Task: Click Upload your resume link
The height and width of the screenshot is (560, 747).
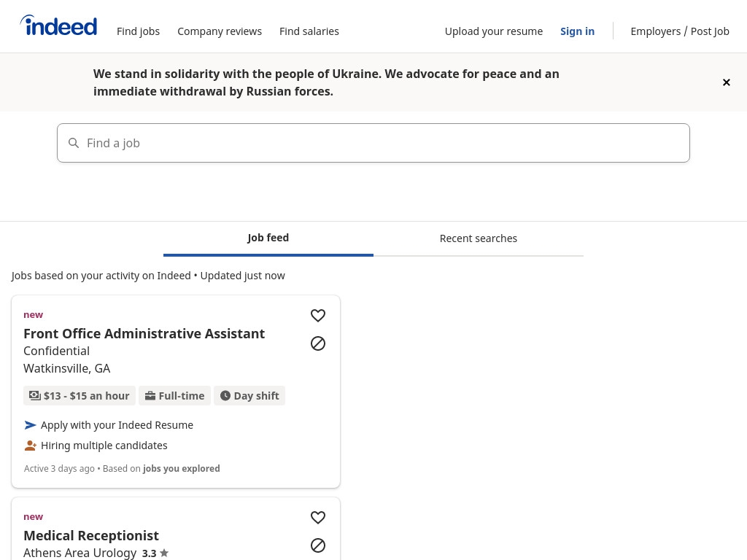Action: pos(494,31)
